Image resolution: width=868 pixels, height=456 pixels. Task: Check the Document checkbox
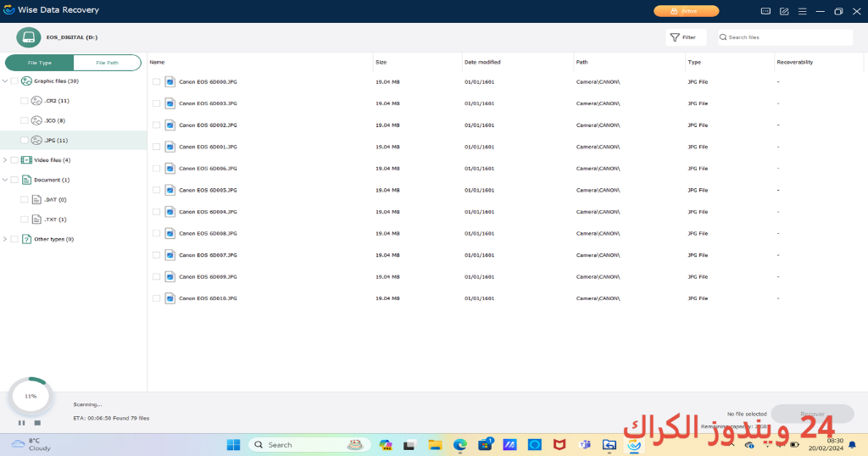(14, 180)
